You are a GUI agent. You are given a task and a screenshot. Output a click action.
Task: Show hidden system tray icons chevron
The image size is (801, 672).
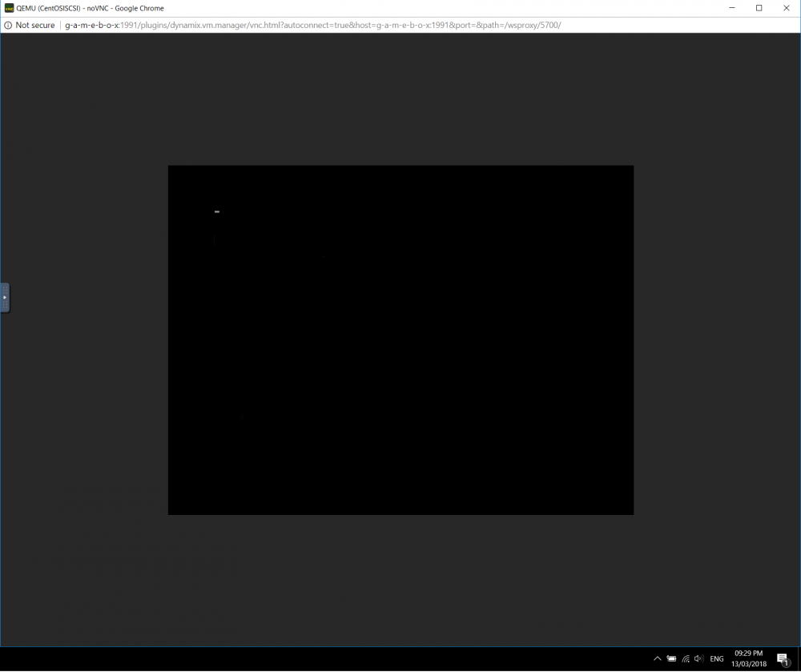click(658, 658)
